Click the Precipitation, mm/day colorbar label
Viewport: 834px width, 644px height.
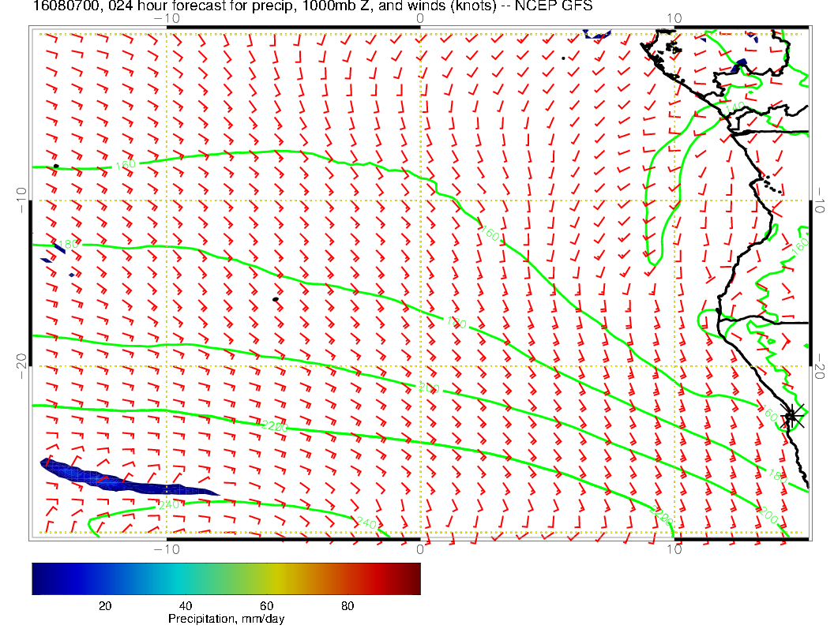[226, 620]
